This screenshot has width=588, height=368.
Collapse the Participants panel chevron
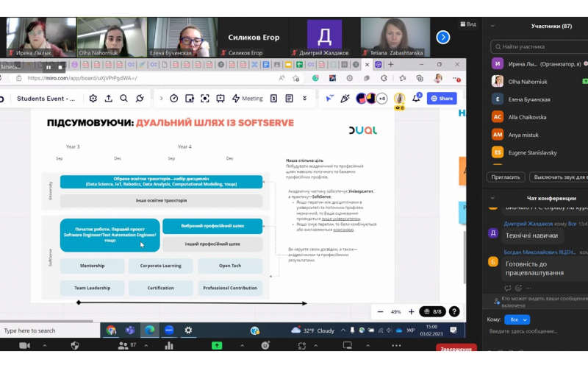coord(492,26)
